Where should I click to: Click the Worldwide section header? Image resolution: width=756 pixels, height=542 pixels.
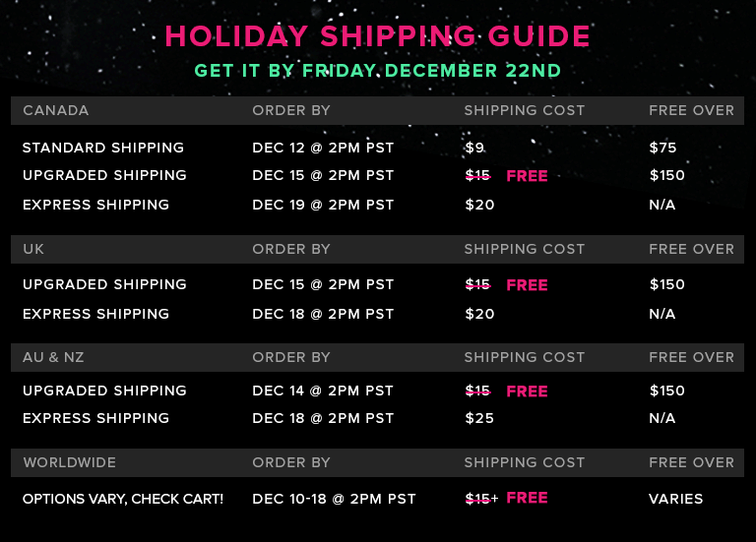[x=70, y=462]
